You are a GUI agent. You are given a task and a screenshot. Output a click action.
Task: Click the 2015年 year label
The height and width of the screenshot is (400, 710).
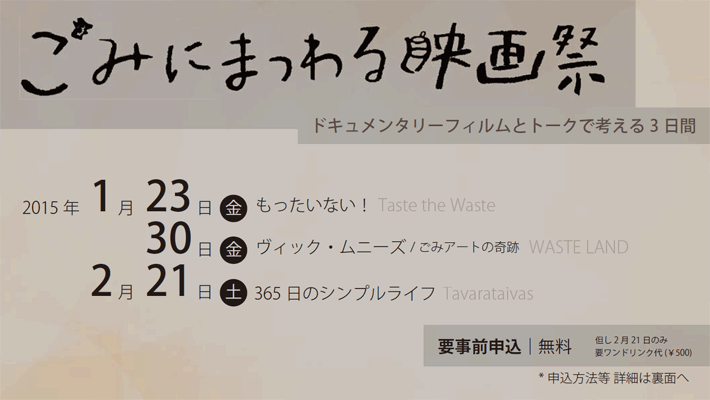(50, 209)
